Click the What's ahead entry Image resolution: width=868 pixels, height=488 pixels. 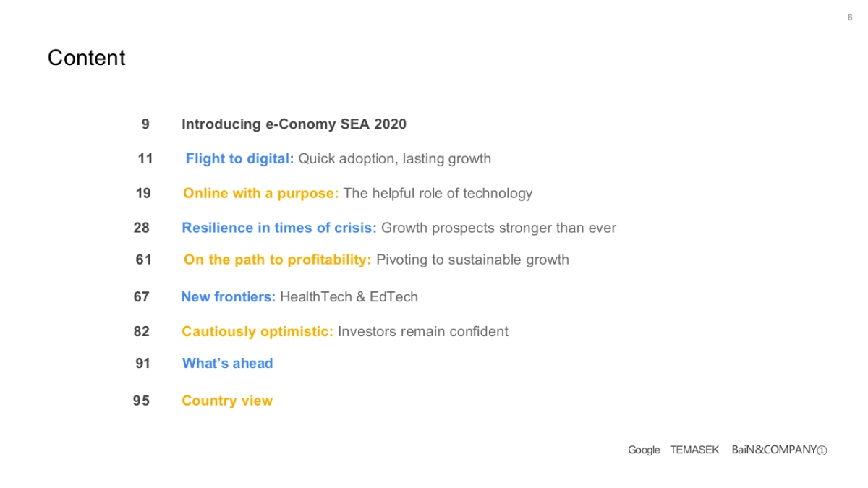227,364
